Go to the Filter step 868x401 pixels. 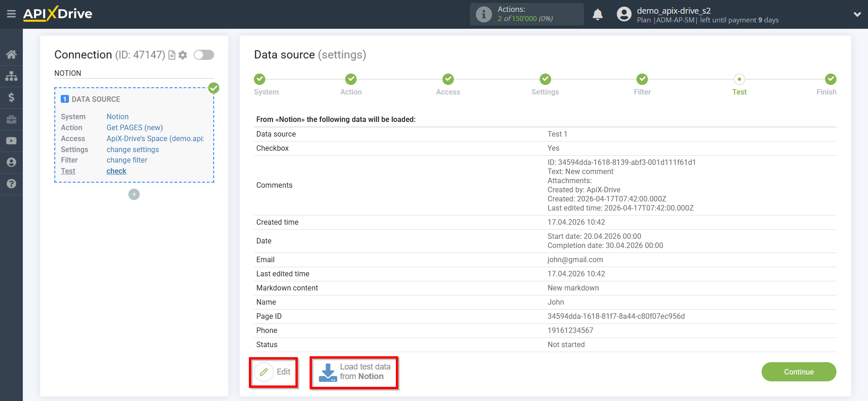pyautogui.click(x=642, y=79)
